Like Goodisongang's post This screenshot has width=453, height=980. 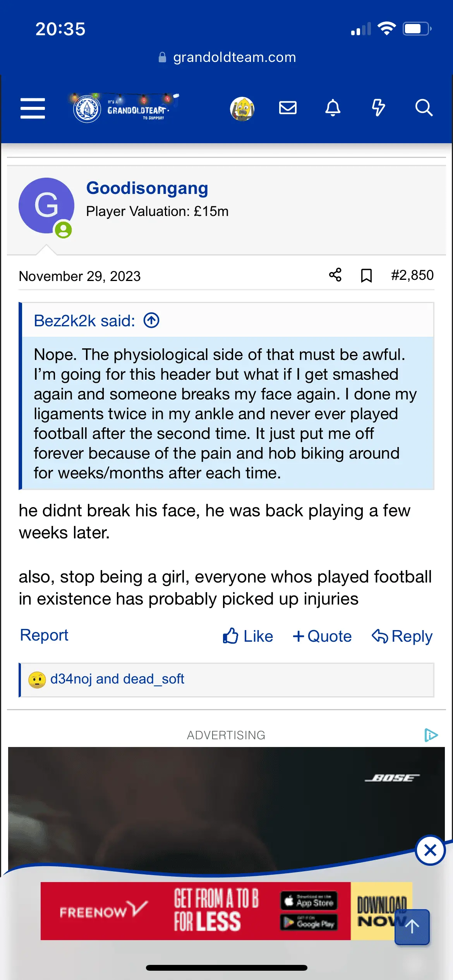pyautogui.click(x=248, y=636)
